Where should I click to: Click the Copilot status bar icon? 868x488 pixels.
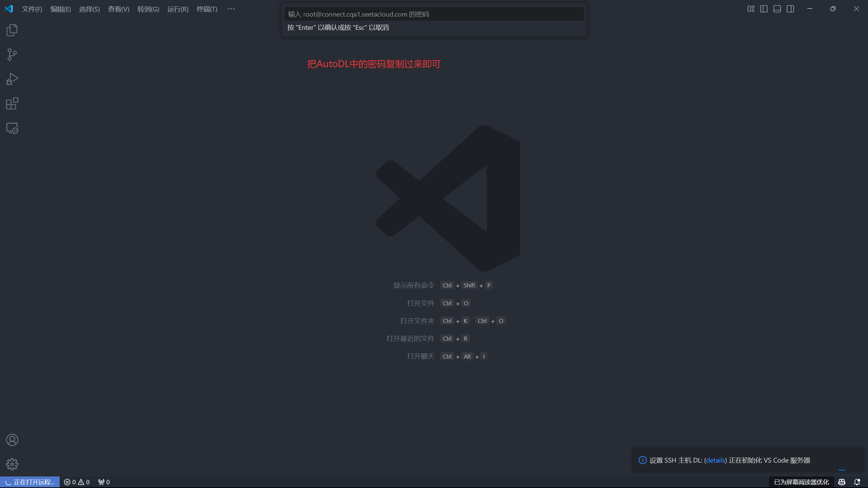842,482
